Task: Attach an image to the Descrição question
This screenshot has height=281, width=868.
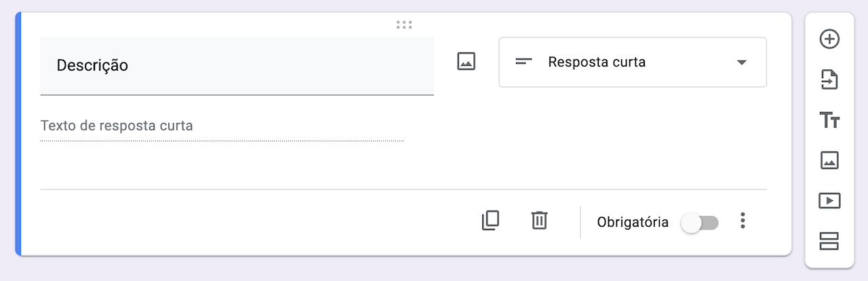Action: click(x=466, y=62)
